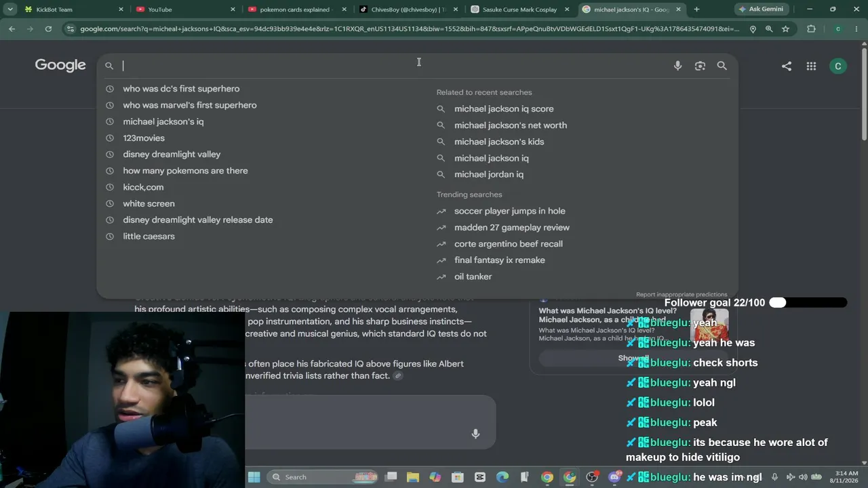The width and height of the screenshot is (868, 488).
Task: Open trending search 'madden 27 gameplay review'
Action: click(x=512, y=228)
